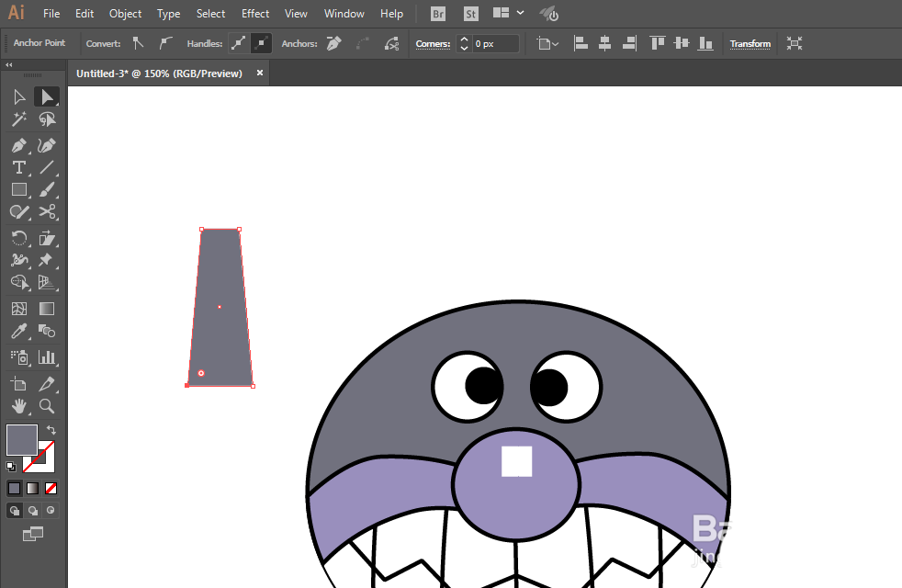Pick the Zoom tool
Viewport: 902px width, 588px height.
pos(47,406)
